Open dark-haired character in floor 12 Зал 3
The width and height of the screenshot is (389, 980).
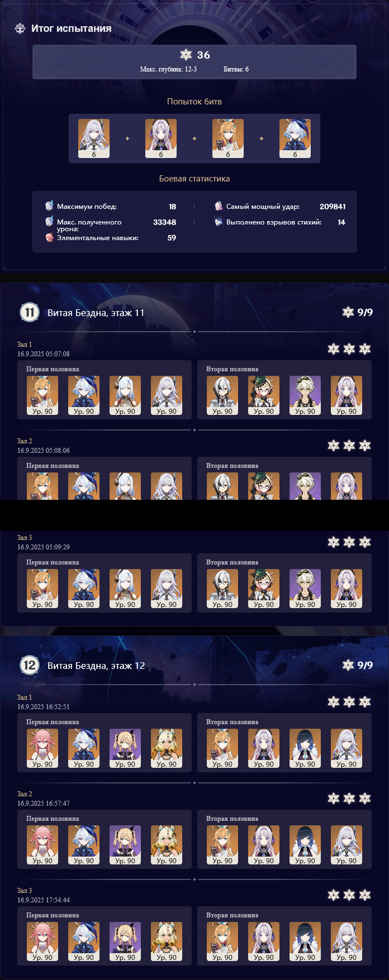(305, 941)
